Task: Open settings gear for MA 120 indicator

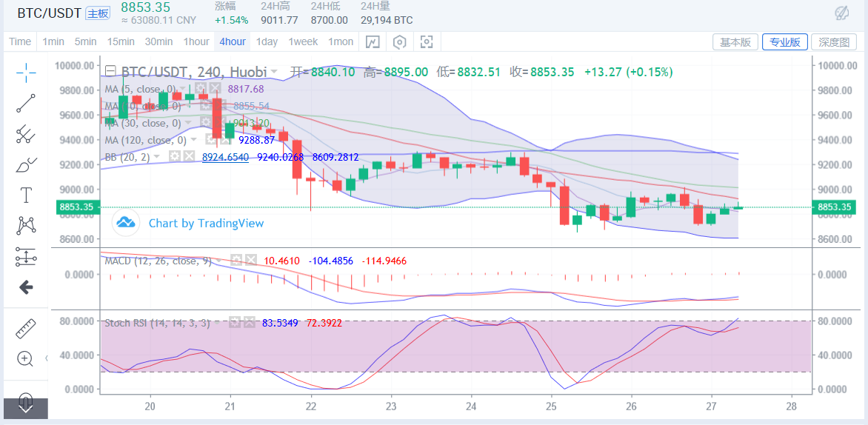Action: coord(210,140)
